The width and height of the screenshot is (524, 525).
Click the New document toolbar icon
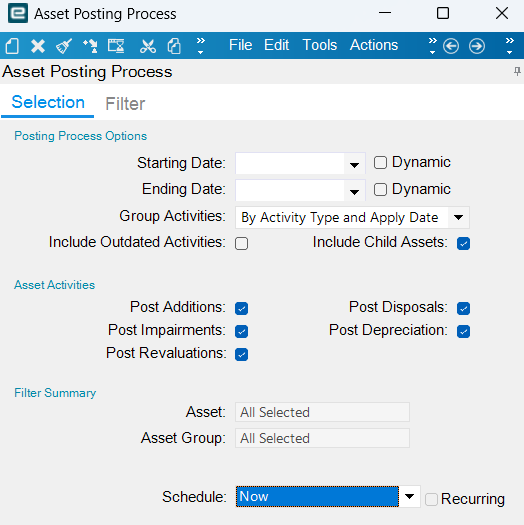tap(12, 46)
